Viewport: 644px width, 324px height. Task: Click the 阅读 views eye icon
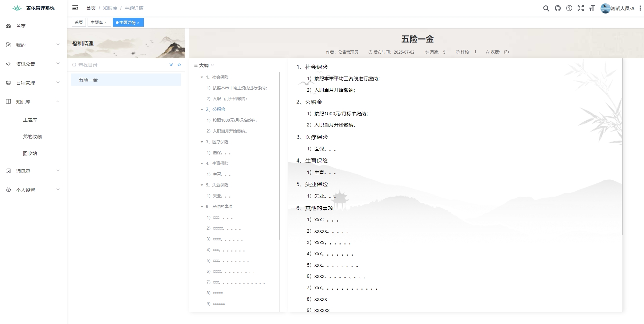click(426, 52)
